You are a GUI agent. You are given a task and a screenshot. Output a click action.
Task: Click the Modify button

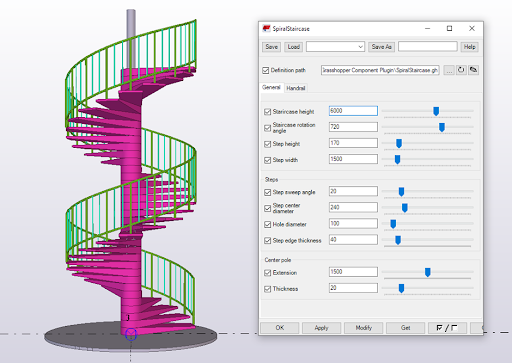click(363, 328)
